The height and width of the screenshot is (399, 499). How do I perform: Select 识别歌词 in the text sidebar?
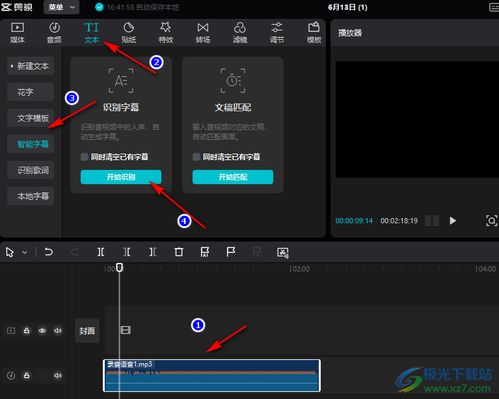(31, 170)
